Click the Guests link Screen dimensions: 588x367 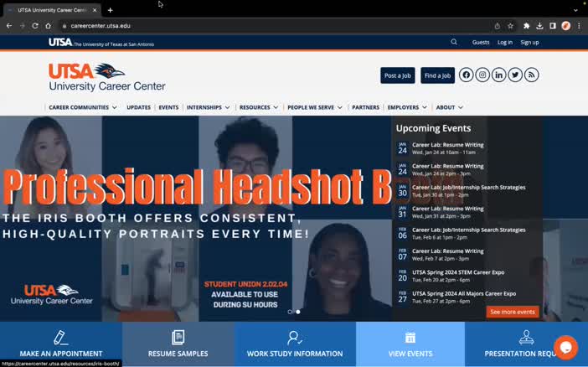[x=481, y=43]
